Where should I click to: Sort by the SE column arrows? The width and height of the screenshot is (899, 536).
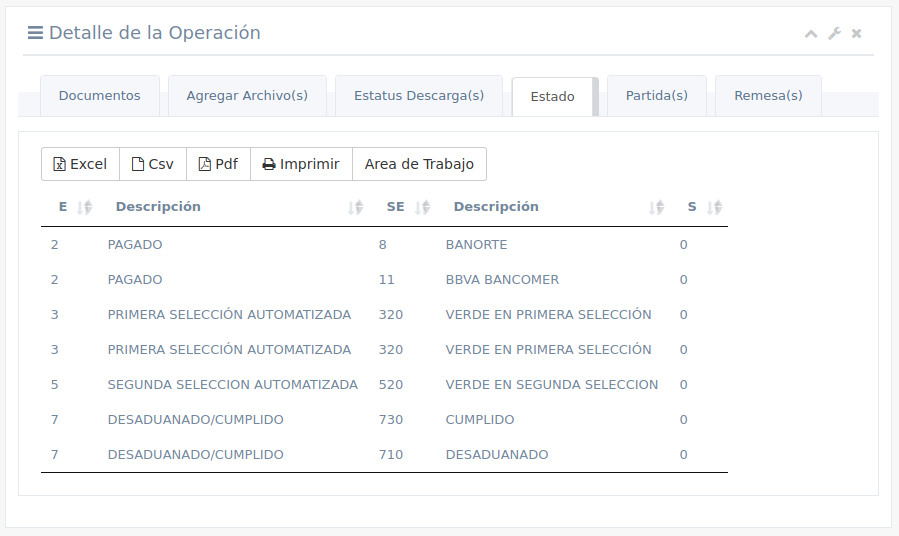(423, 207)
